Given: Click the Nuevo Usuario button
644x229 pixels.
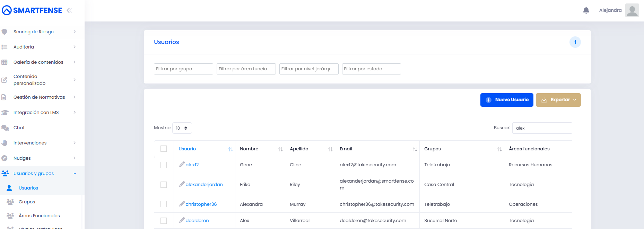Looking at the screenshot, I should click(507, 100).
